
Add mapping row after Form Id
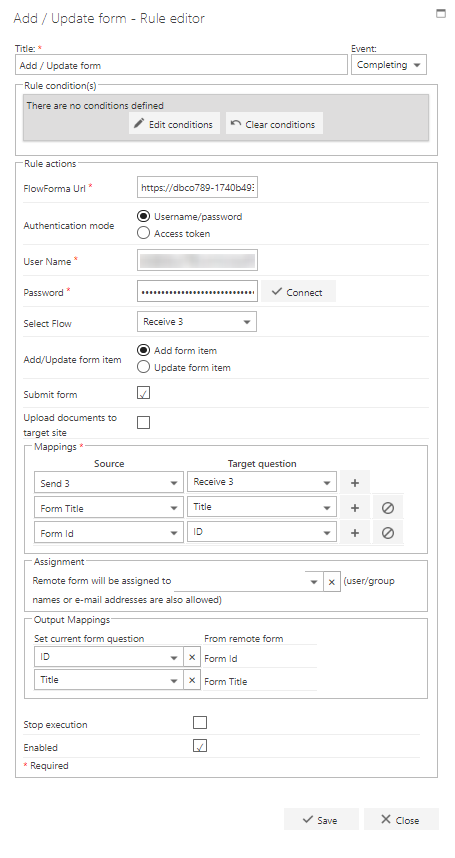(355, 532)
